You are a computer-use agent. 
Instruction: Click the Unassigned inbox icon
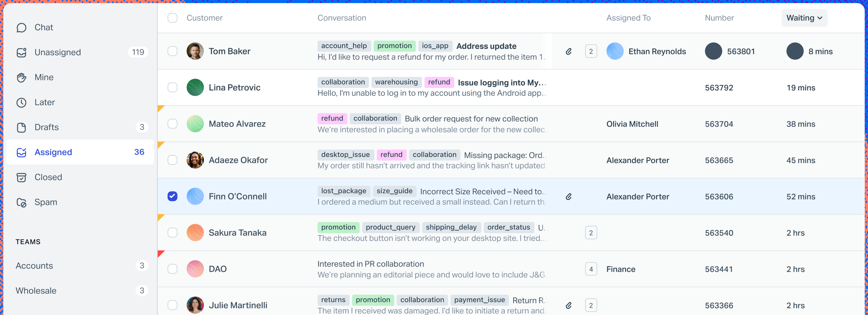tap(22, 52)
